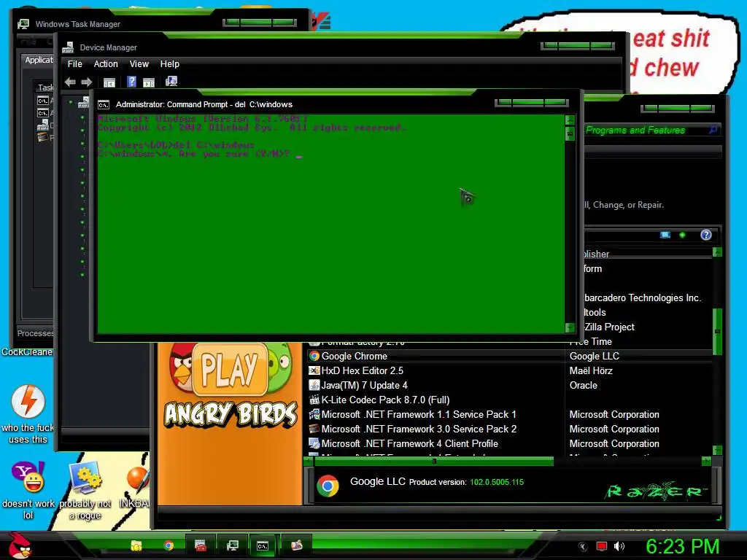Open help in Programs and Features window
747x560 pixels.
coord(706,235)
